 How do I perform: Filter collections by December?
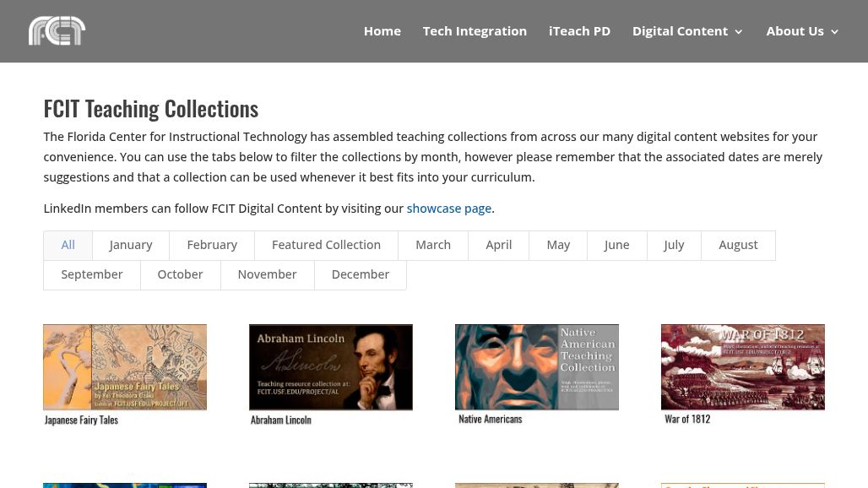coord(360,274)
